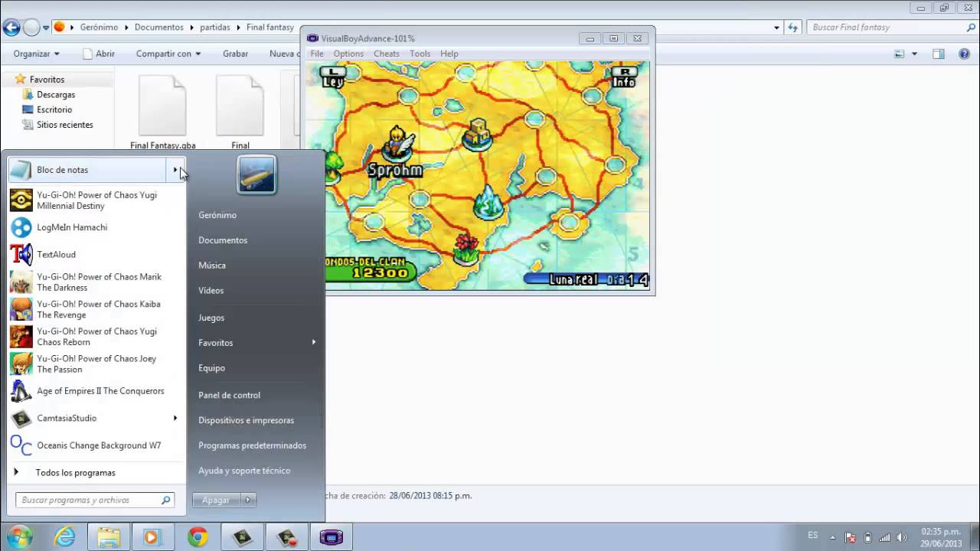
Task: Click the Sprohm town character on map
Action: [x=399, y=144]
